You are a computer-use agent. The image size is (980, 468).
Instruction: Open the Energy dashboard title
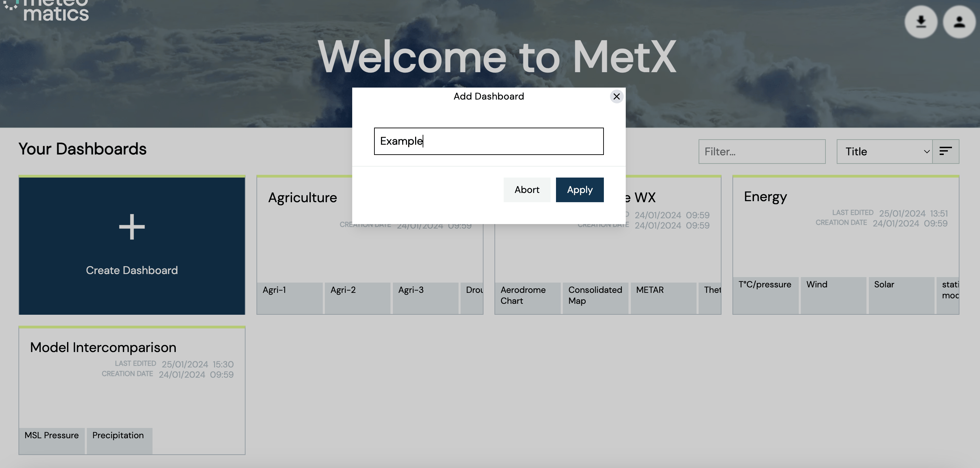(x=765, y=197)
